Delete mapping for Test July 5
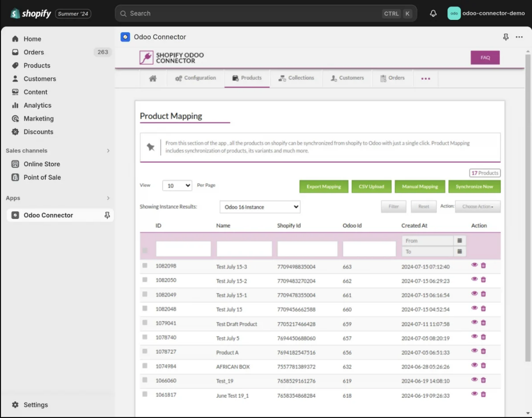The width and height of the screenshot is (532, 418). click(x=483, y=337)
